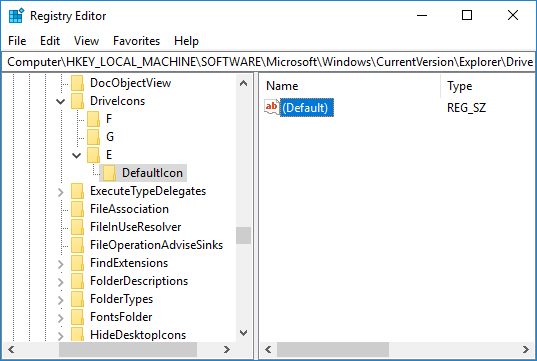This screenshot has height=361, width=537.
Task: Click the F key folder icon
Action: click(93, 119)
